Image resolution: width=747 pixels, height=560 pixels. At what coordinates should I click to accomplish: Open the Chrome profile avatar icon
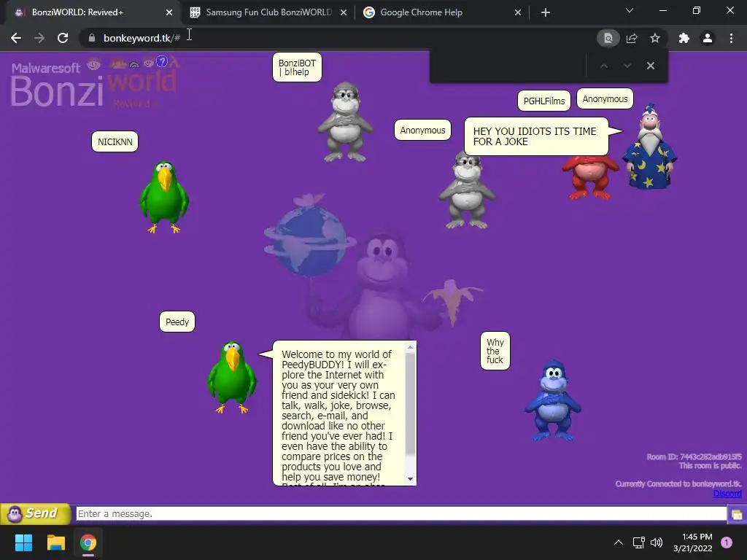pos(708,38)
